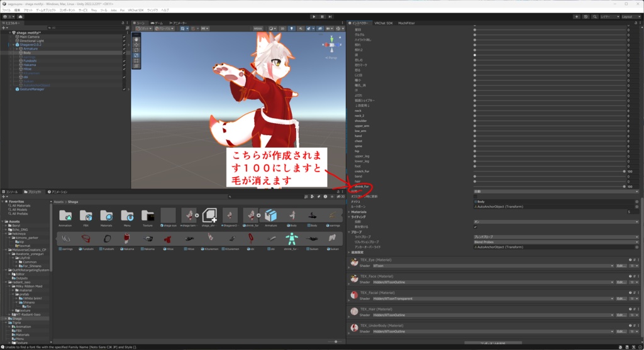Switch to the コンソール tab
The image size is (644, 350).
click(x=10, y=192)
